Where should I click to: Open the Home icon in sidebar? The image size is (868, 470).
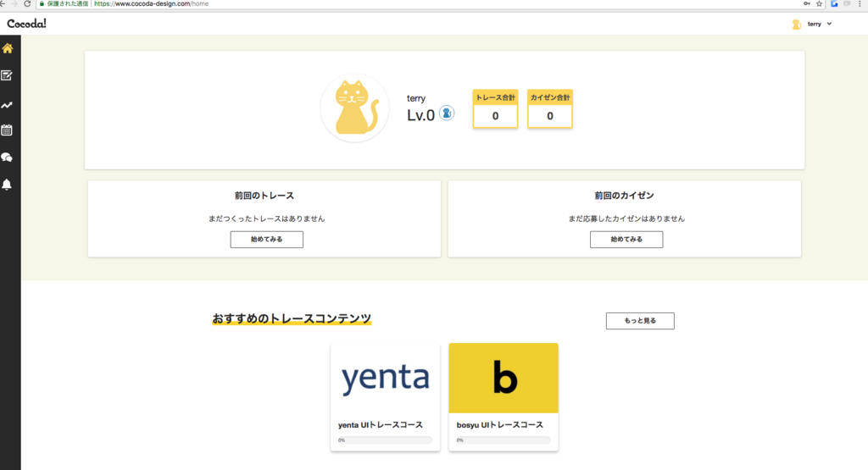pos(7,48)
